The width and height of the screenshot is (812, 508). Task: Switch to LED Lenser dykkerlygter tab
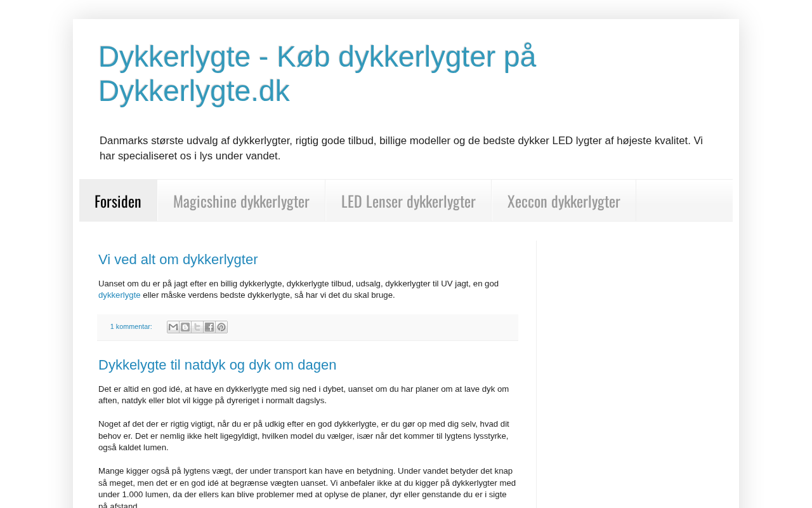pos(409,201)
